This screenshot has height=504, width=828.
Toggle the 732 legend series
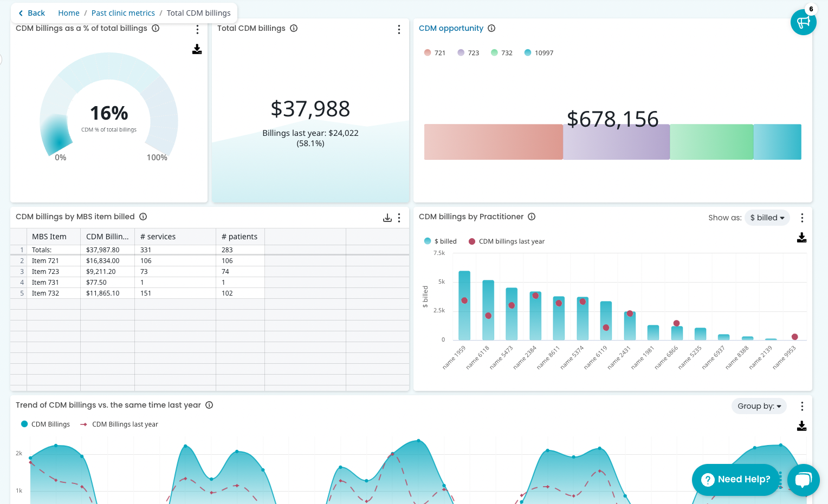click(501, 53)
